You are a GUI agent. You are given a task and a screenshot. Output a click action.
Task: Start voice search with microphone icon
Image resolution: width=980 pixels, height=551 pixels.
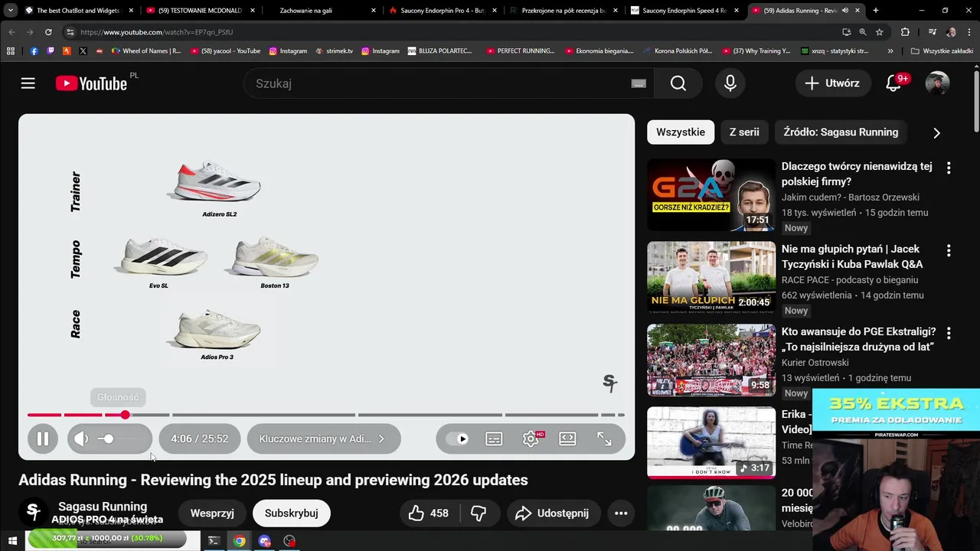(x=730, y=83)
